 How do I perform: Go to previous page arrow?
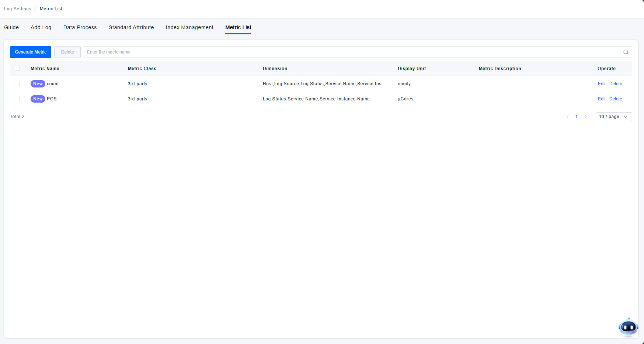[x=567, y=117]
